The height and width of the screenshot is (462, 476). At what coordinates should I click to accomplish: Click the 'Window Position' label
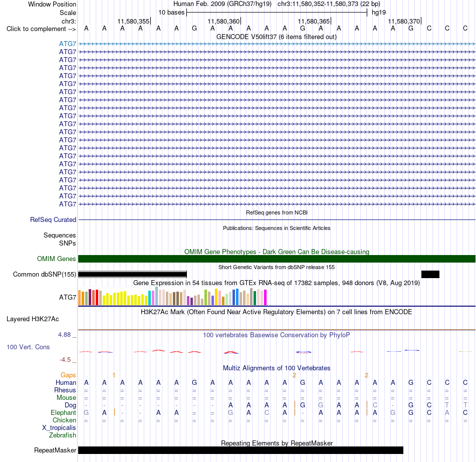coord(52,4)
